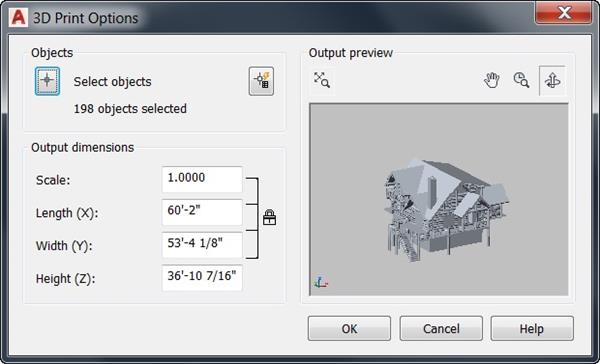600x364 pixels.
Task: Click the '3D Print Options' window title
Action: click(85, 18)
